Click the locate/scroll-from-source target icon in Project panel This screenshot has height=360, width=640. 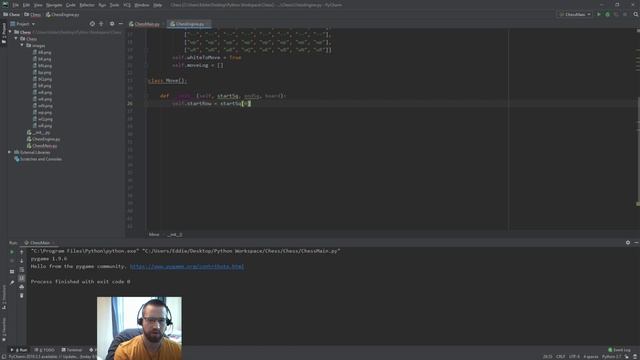coord(92,24)
